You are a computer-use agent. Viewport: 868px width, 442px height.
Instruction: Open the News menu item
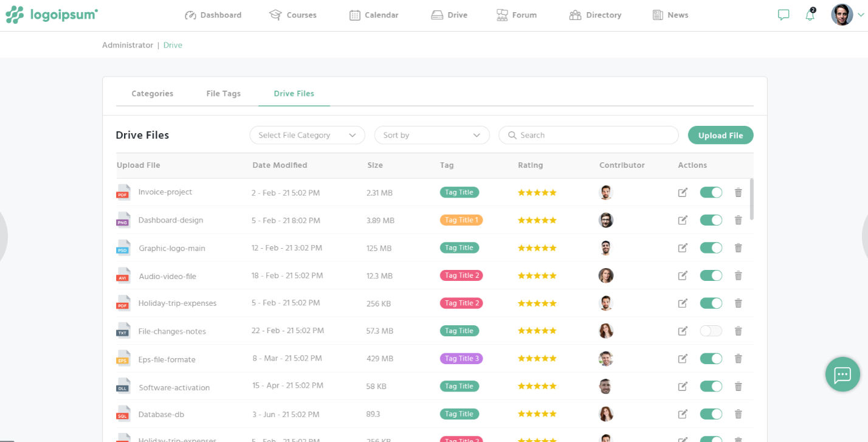tap(670, 15)
